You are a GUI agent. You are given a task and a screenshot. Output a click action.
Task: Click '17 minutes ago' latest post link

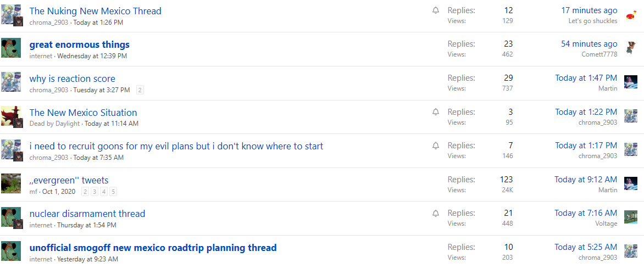click(x=589, y=10)
